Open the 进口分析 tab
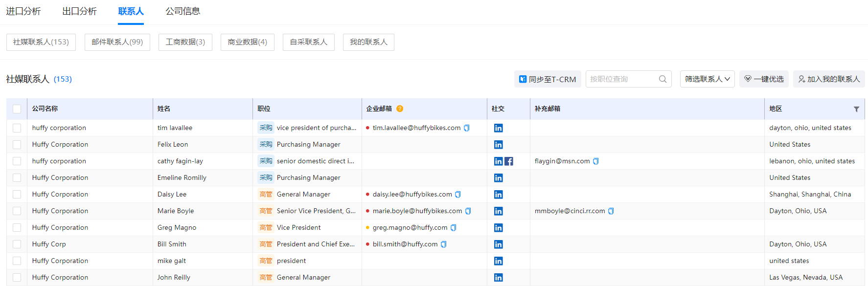Screen dimensions: 868x286 [23, 11]
